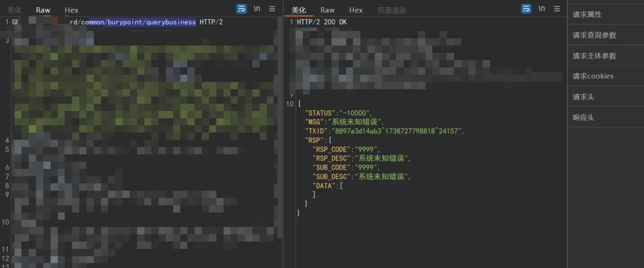
Task: Click the TXID value 8897a3d14ab3 line
Action: pyautogui.click(x=385, y=131)
